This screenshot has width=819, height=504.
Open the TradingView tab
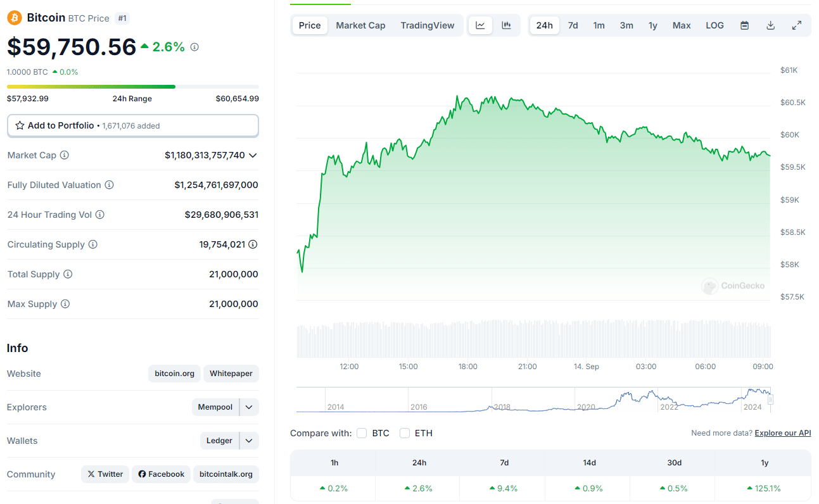(x=428, y=25)
